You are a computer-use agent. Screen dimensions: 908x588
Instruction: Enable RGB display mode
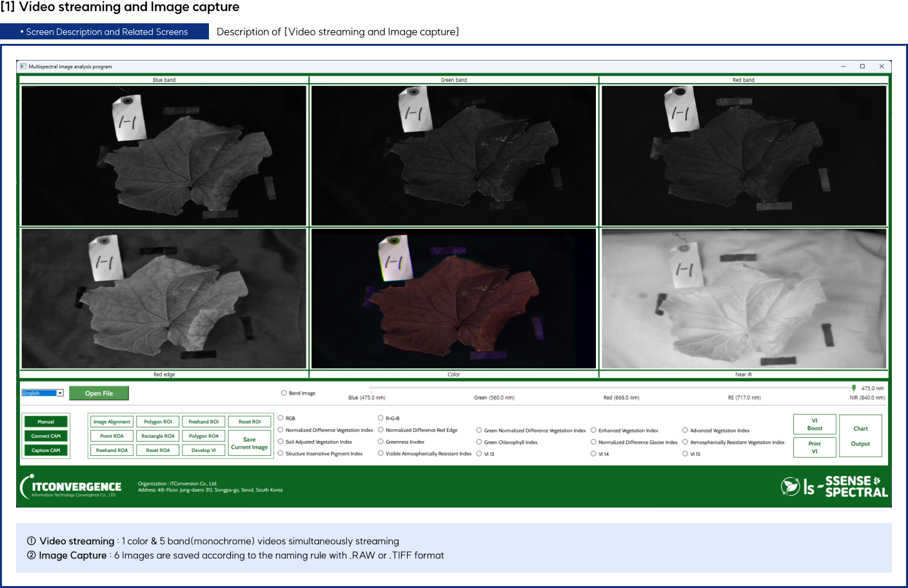(x=281, y=418)
